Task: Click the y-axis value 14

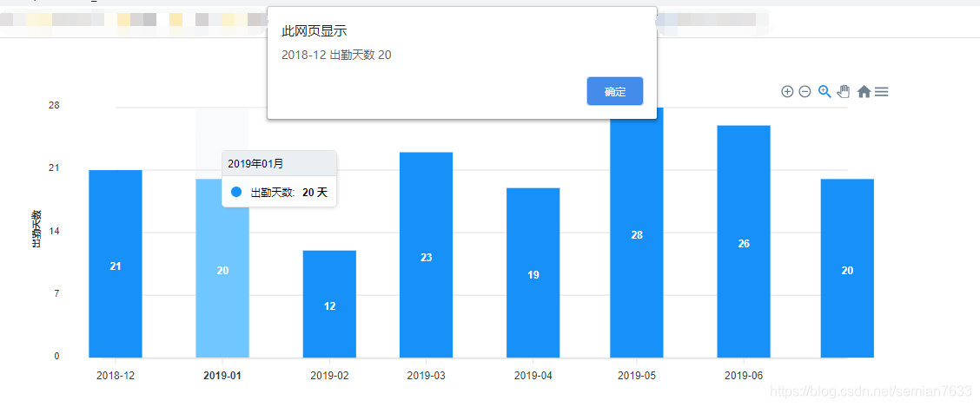Action: [54, 231]
